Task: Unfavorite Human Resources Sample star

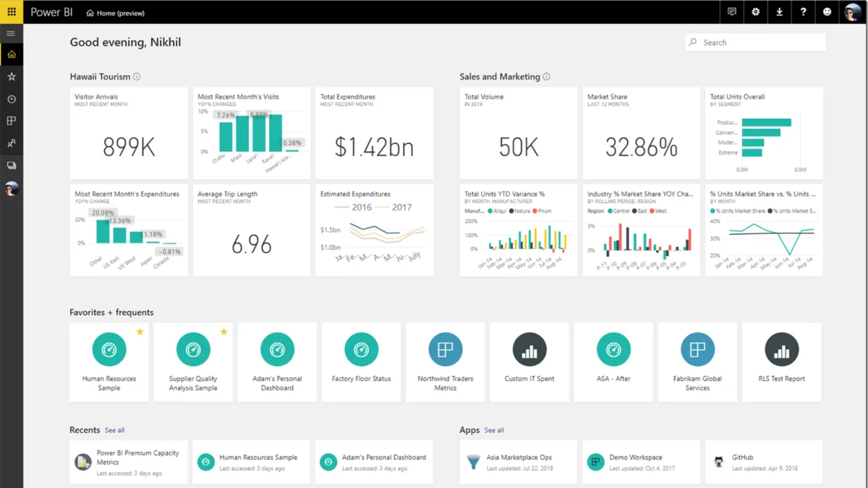Action: [x=140, y=332]
